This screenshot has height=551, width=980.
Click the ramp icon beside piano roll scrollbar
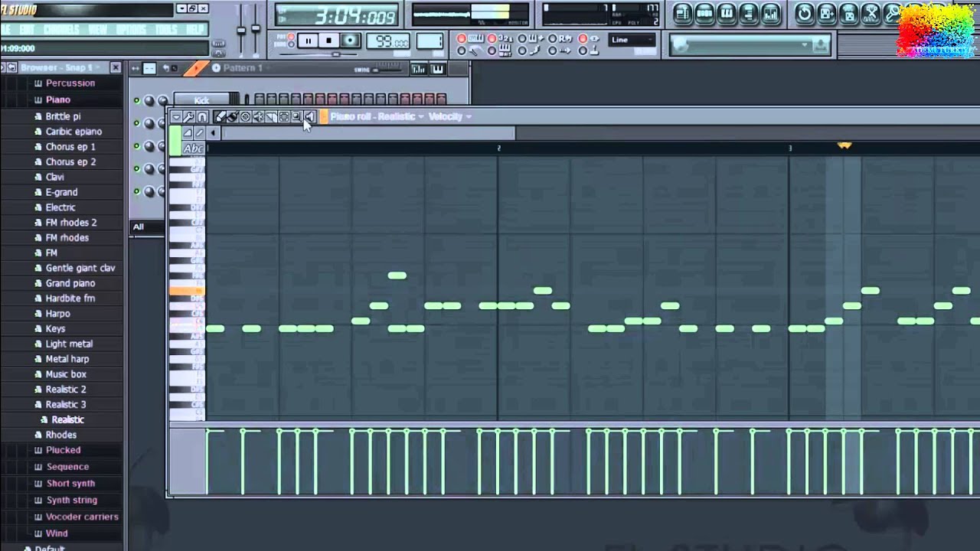click(x=188, y=133)
